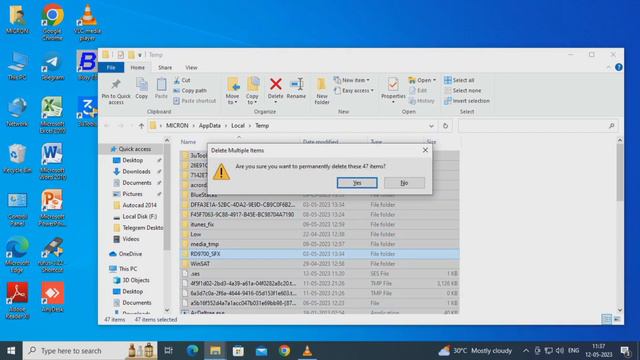Select 3D Objects under This PC

(x=136, y=280)
